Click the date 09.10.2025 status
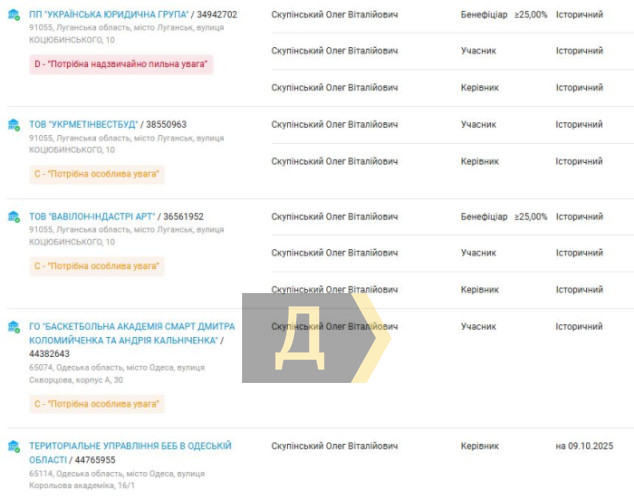The width and height of the screenshot is (634, 500). 586,446
